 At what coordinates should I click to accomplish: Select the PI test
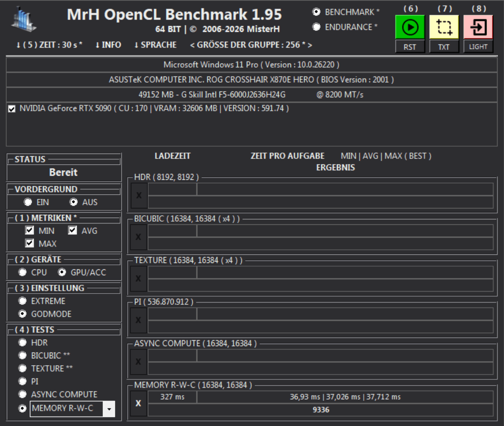tap(23, 381)
